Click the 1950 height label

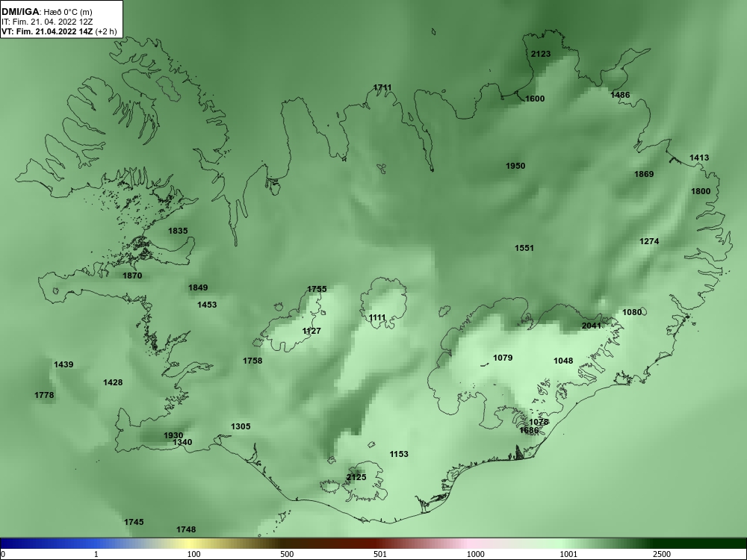515,166
